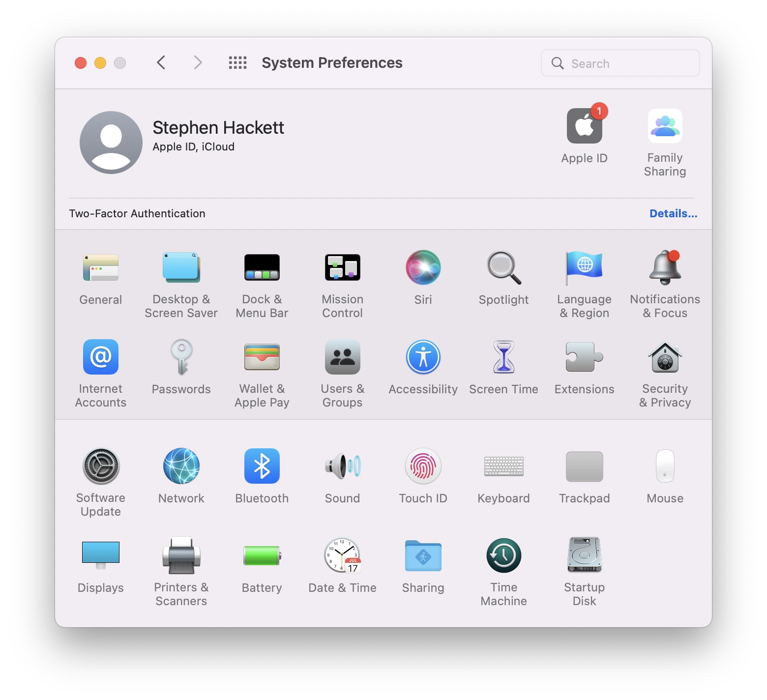Image resolution: width=767 pixels, height=700 pixels.
Task: Open Trackpad preferences
Action: (585, 467)
